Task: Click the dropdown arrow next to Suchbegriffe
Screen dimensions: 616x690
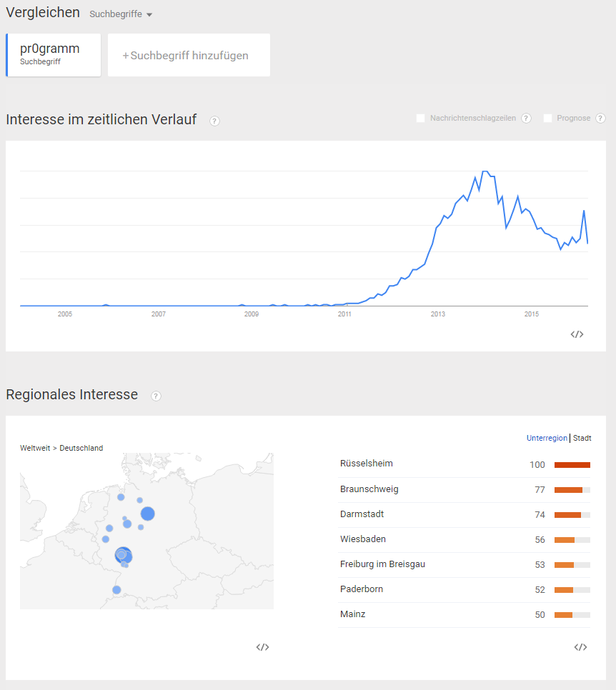Action: [x=149, y=14]
